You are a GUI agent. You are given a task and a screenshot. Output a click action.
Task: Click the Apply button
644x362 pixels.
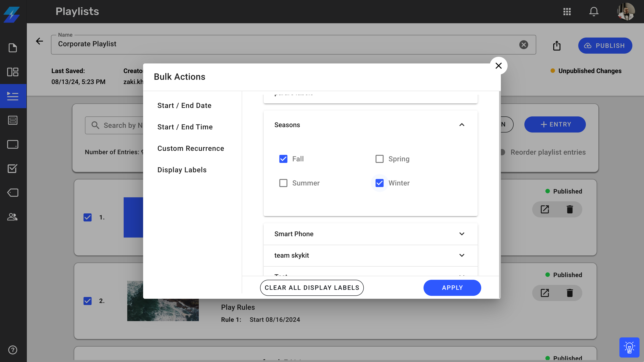[452, 288]
